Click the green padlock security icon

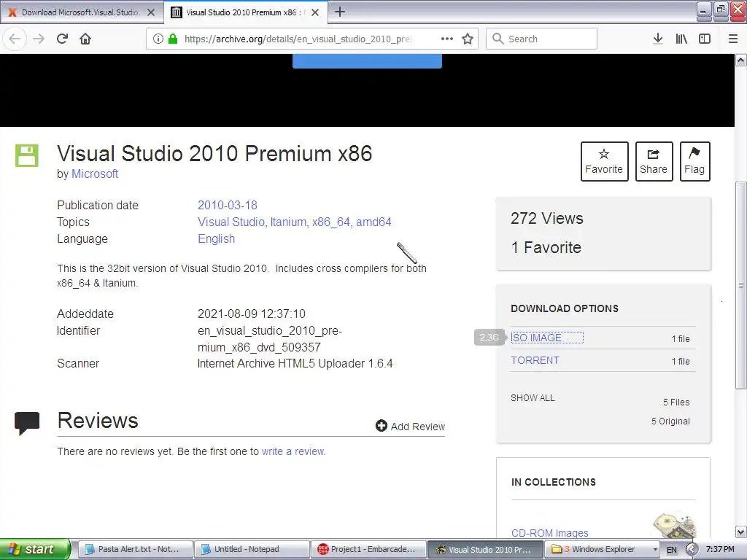click(173, 39)
